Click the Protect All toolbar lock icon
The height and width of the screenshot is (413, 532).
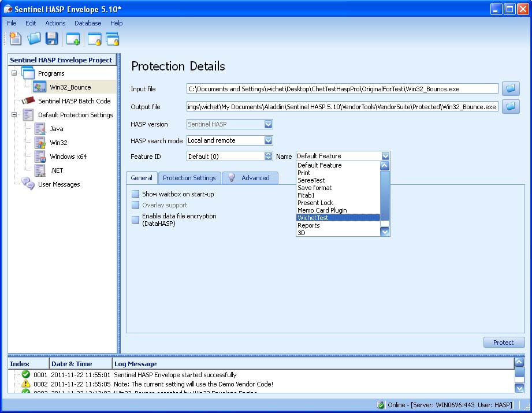[x=113, y=39]
